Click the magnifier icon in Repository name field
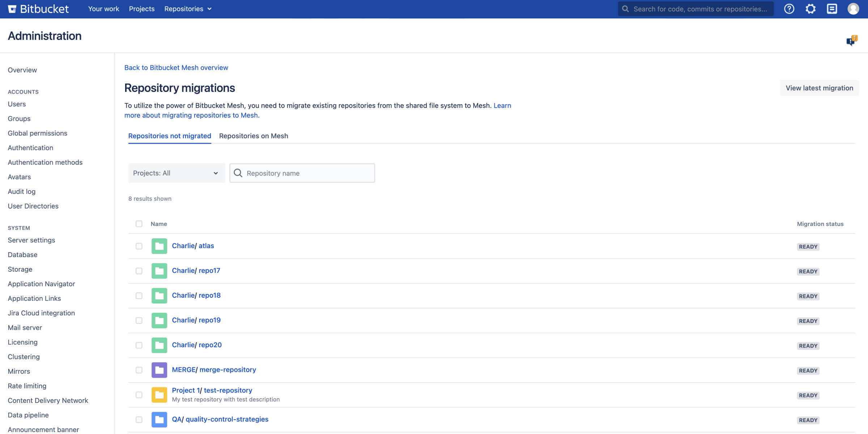The image size is (868, 434). [x=238, y=173]
